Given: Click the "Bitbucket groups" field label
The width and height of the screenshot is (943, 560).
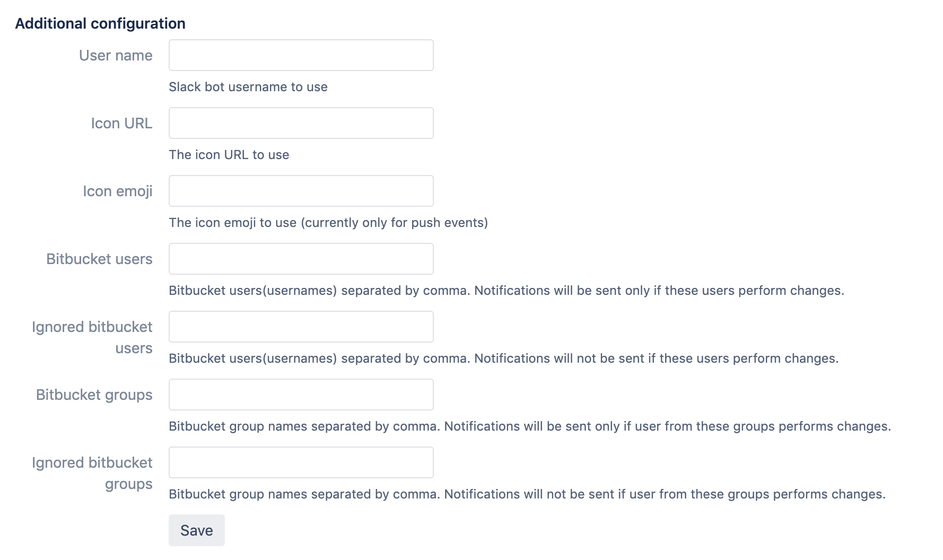Looking at the screenshot, I should (x=94, y=395).
